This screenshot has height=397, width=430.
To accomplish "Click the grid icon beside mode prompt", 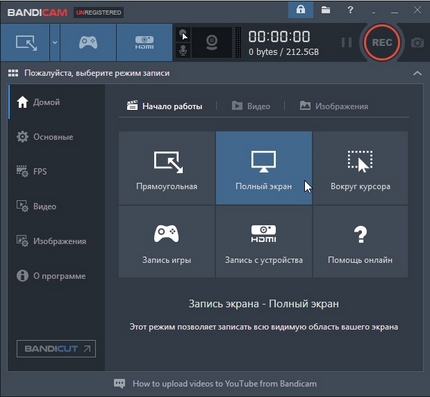I will coord(13,73).
